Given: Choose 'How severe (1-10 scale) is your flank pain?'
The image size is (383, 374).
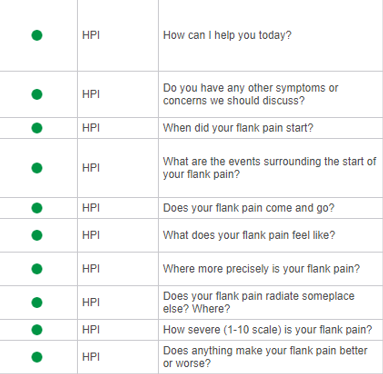Looking at the screenshot, I should [x=267, y=330].
